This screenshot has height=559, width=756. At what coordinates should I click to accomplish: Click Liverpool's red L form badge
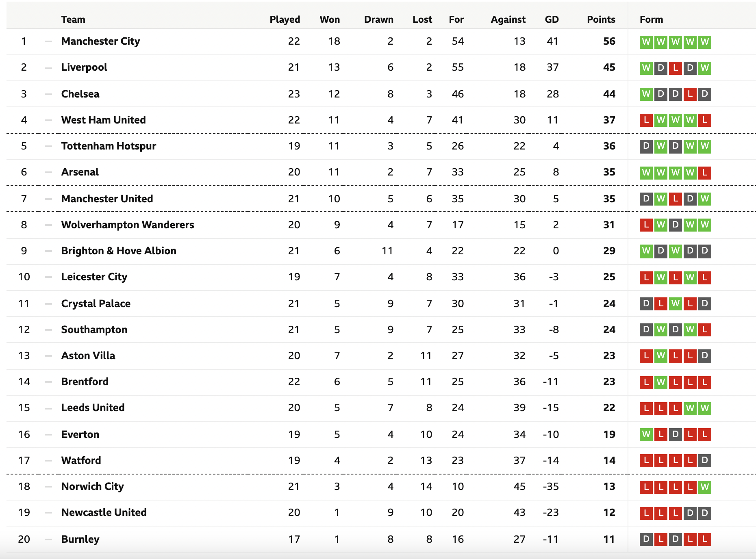point(676,68)
